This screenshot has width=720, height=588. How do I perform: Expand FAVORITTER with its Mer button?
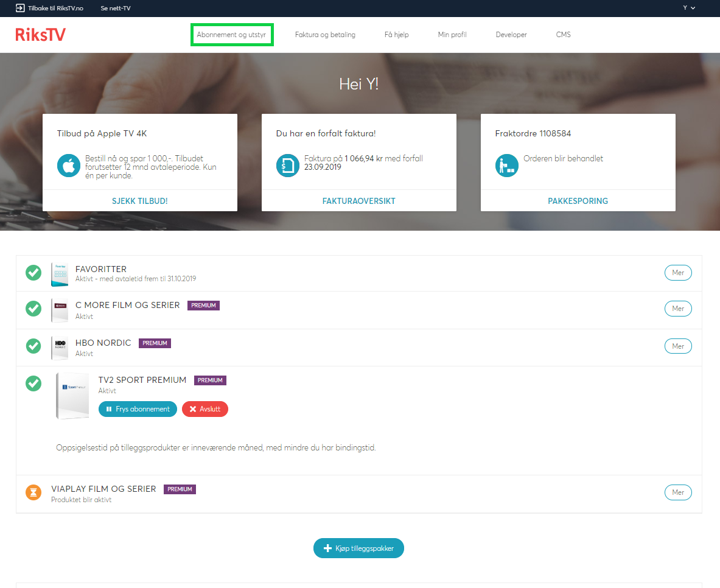coord(678,273)
